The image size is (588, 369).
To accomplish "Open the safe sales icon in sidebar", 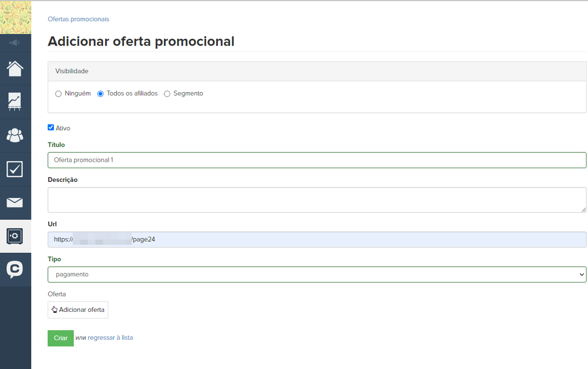I will click(x=15, y=236).
